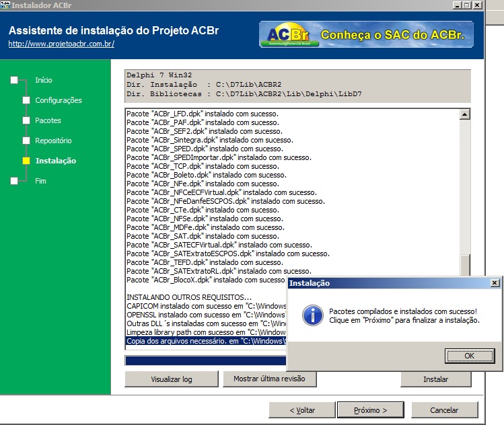This screenshot has width=504, height=425.
Task: Select Outras DLL´s instaladas line
Action: (x=206, y=323)
